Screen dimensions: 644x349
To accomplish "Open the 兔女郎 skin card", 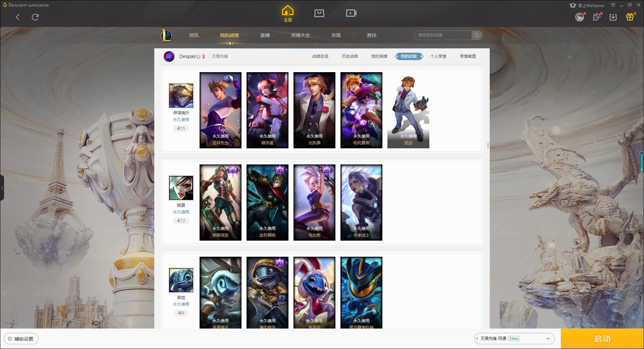I will pos(314,202).
